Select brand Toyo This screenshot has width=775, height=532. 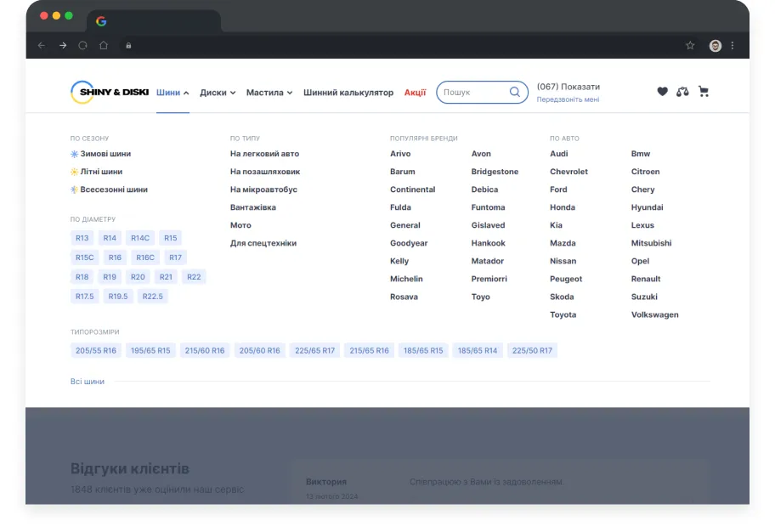480,297
